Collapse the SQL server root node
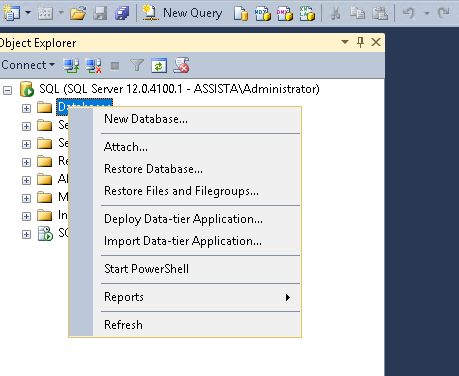This screenshot has width=459, height=376. [8, 90]
